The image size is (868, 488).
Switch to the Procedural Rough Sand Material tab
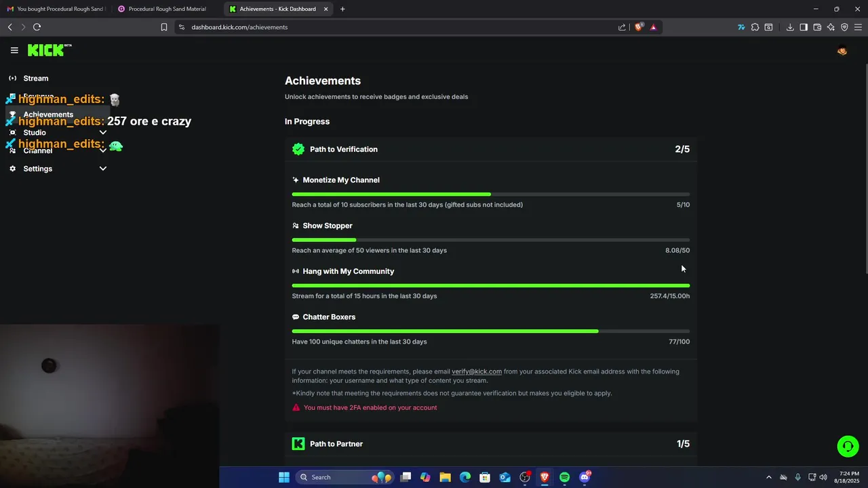coord(167,9)
